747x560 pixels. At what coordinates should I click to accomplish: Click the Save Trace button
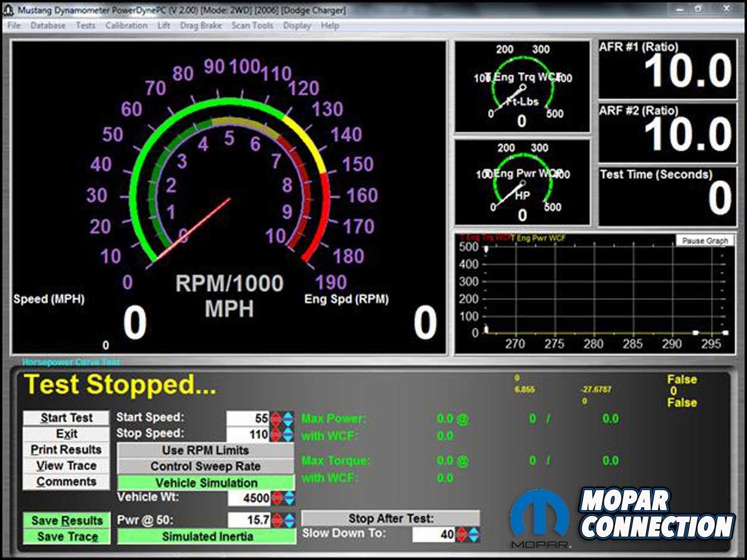(x=67, y=537)
